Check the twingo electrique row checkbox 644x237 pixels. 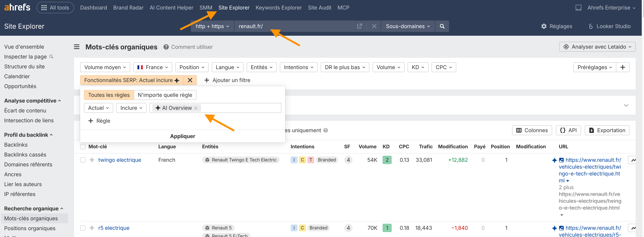coord(83,160)
